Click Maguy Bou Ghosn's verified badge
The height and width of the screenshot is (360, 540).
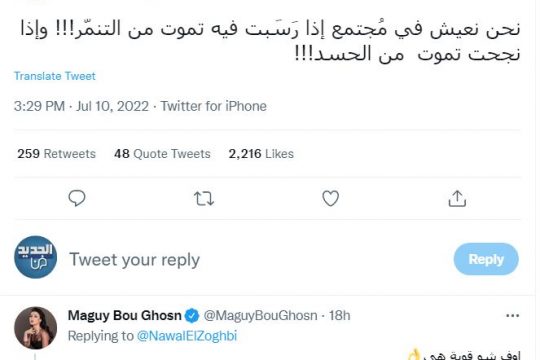click(192, 316)
